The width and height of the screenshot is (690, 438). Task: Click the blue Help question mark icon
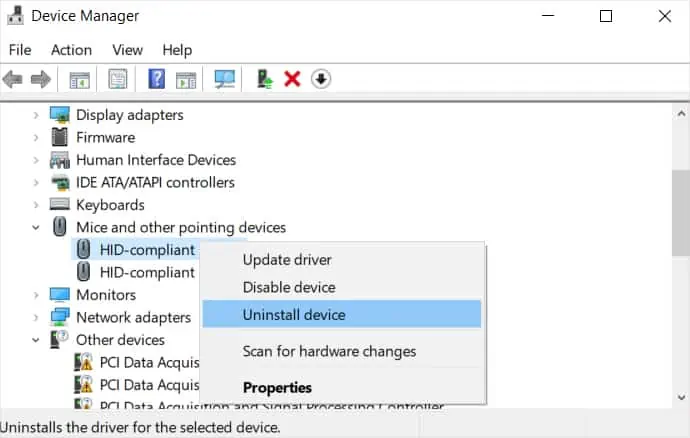(x=157, y=79)
